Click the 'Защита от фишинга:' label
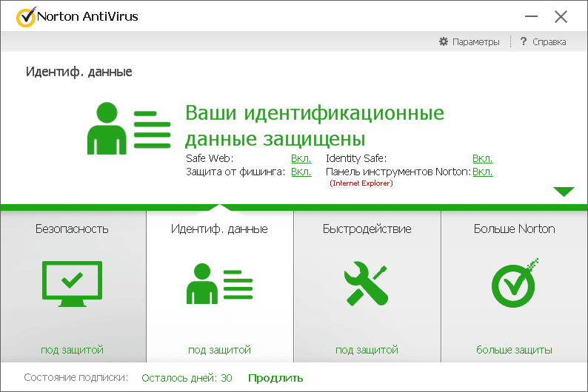 point(235,172)
